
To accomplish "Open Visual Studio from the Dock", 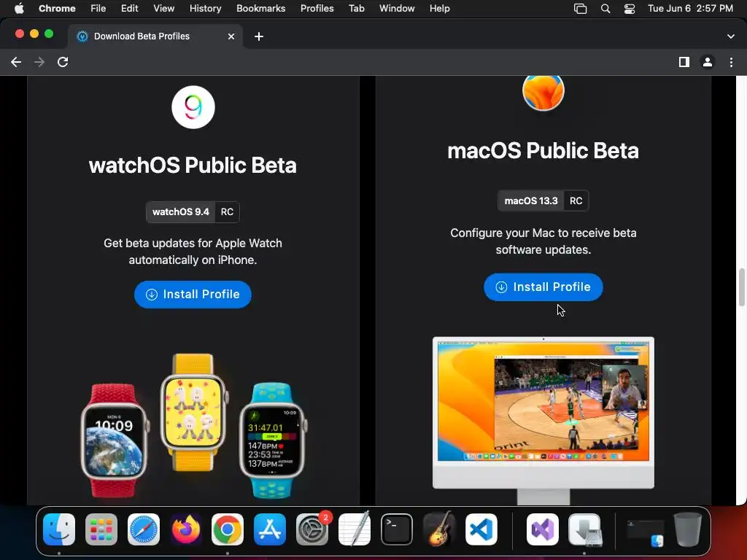I will 543,529.
